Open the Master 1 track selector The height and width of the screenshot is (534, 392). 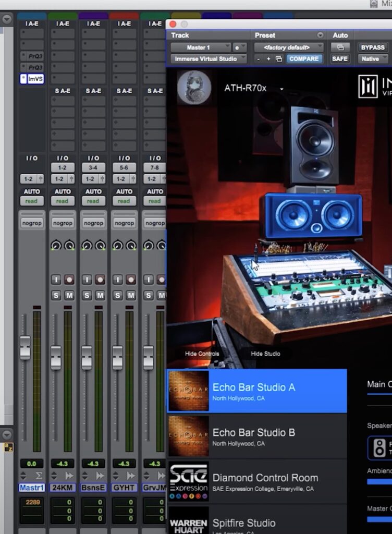(x=201, y=47)
